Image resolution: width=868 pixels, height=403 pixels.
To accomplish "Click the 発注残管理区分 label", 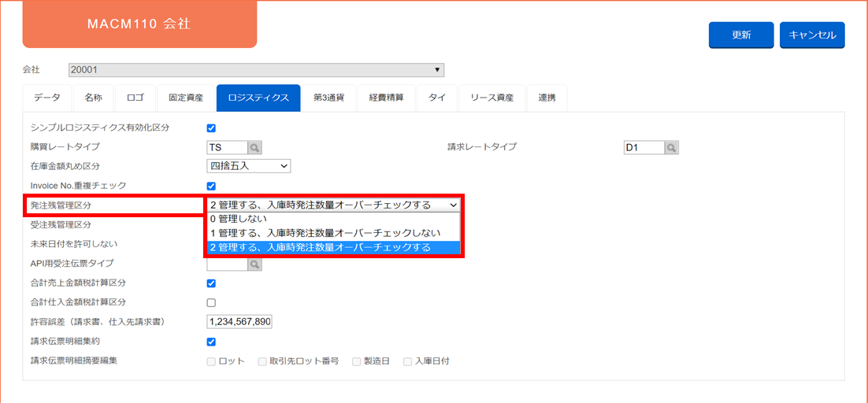I will pyautogui.click(x=61, y=205).
